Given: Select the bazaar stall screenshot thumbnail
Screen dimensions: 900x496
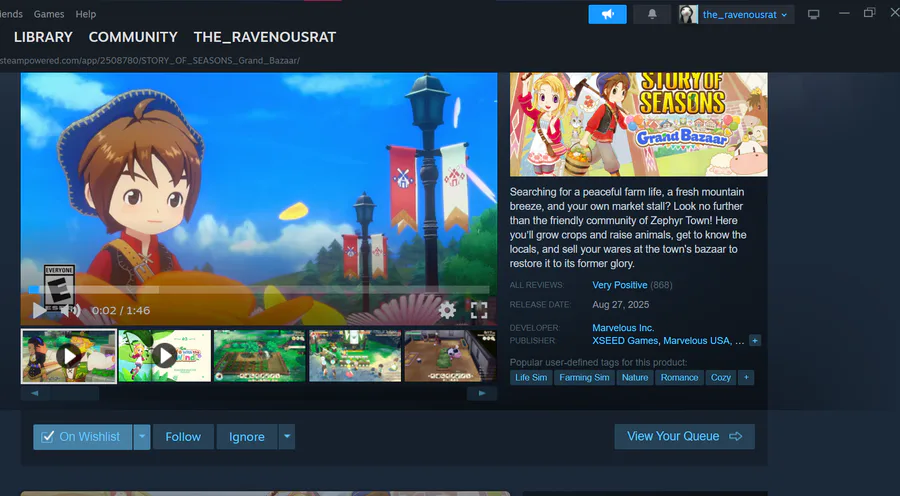Looking at the screenshot, I should 355,356.
